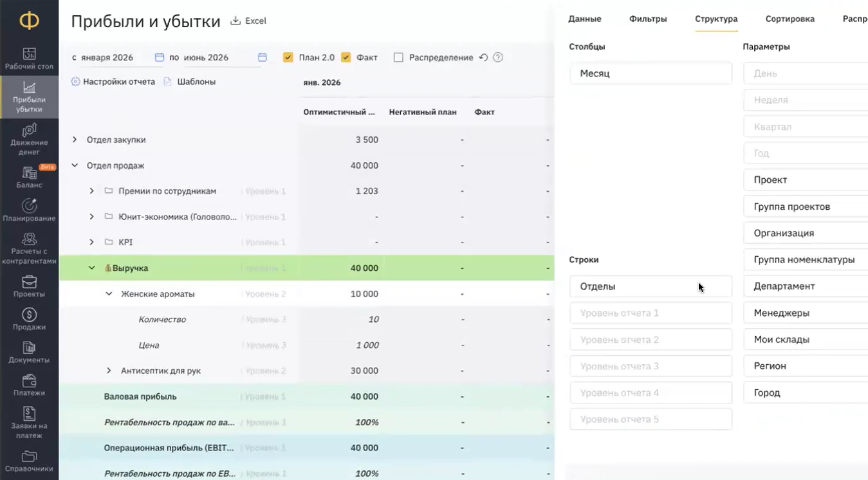Viewport: 868px width, 480px height.
Task: Switch to the Данные tab
Action: coord(584,19)
